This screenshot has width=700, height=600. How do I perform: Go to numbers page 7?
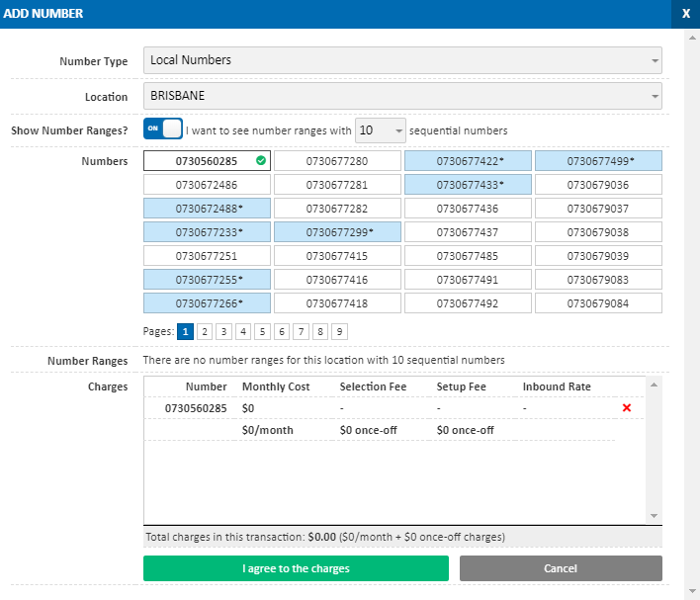tap(301, 332)
